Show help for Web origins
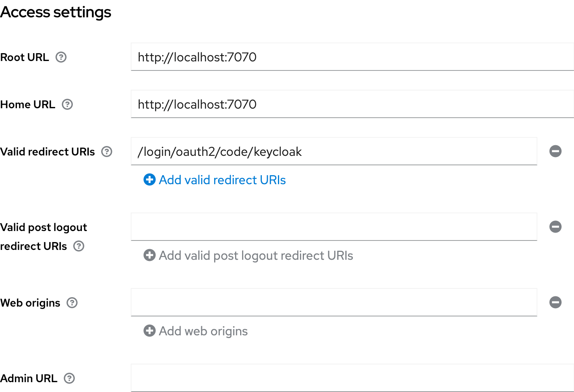 pos(72,303)
